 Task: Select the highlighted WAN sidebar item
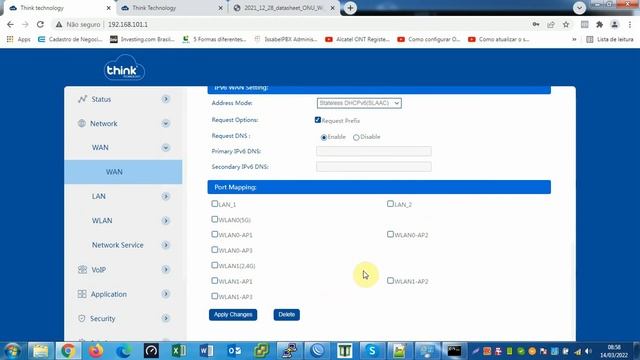point(123,172)
